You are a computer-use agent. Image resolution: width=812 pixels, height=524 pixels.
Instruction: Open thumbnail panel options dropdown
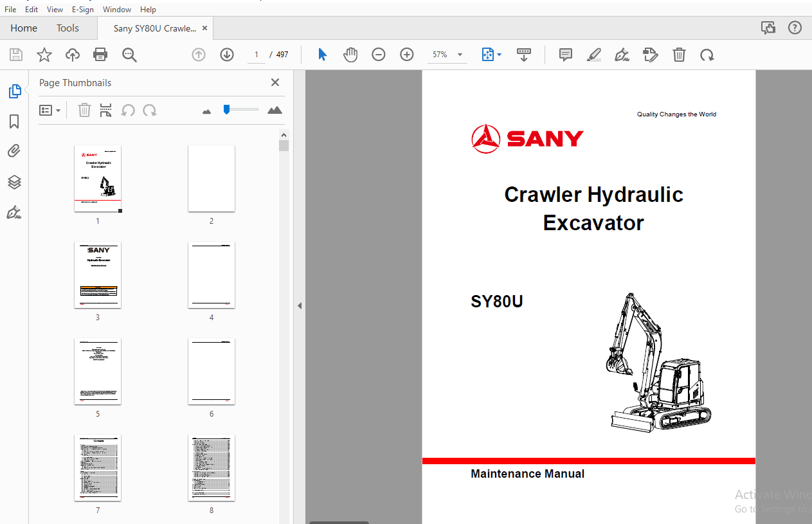(50, 111)
